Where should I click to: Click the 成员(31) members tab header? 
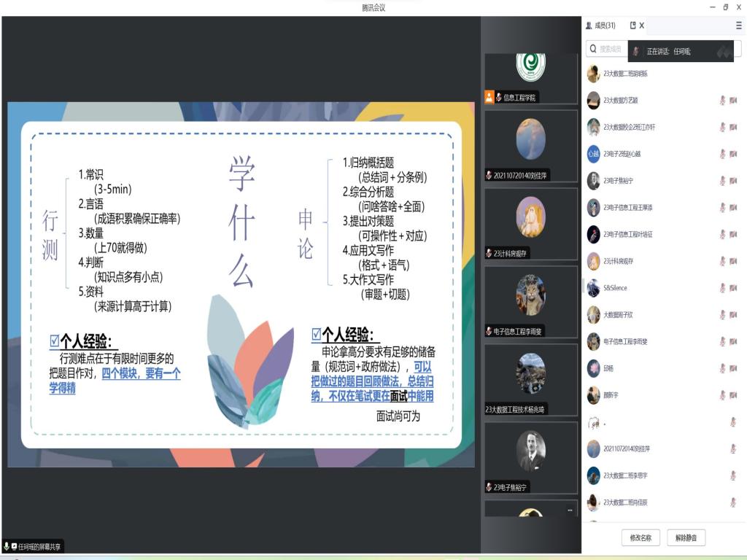pos(600,26)
